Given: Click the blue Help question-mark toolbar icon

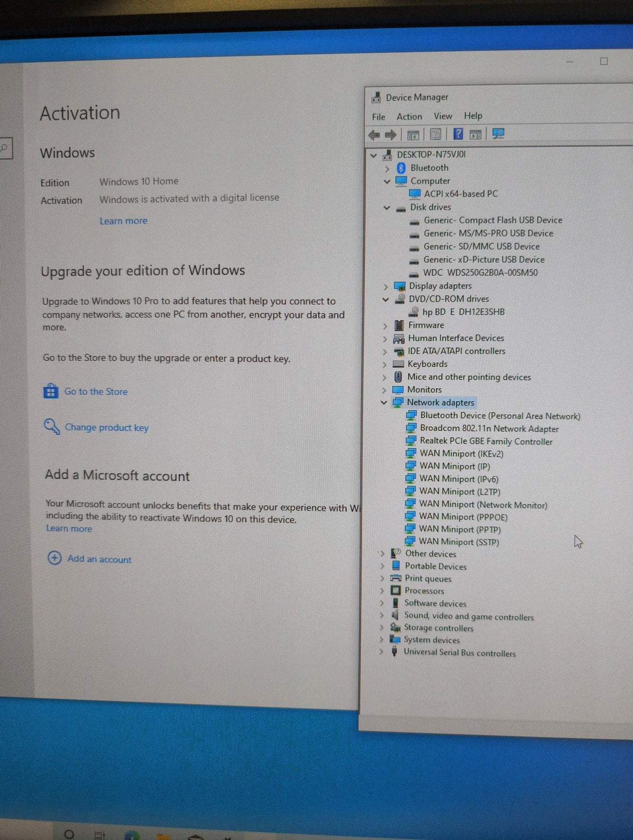Looking at the screenshot, I should pos(458,134).
